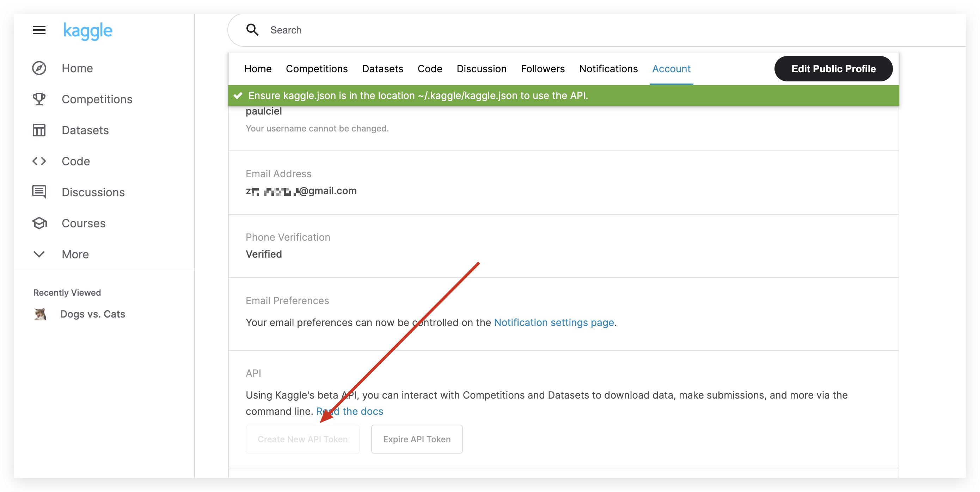Click the Home compass icon in sidebar
980x492 pixels.
39,68
